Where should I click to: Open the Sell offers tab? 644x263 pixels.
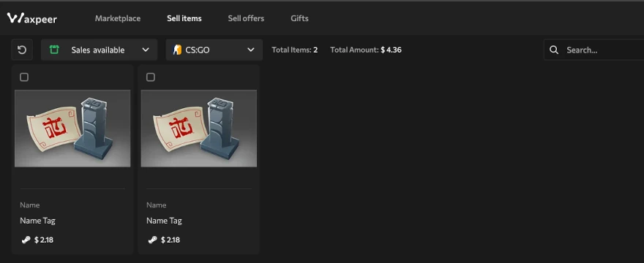tap(246, 18)
